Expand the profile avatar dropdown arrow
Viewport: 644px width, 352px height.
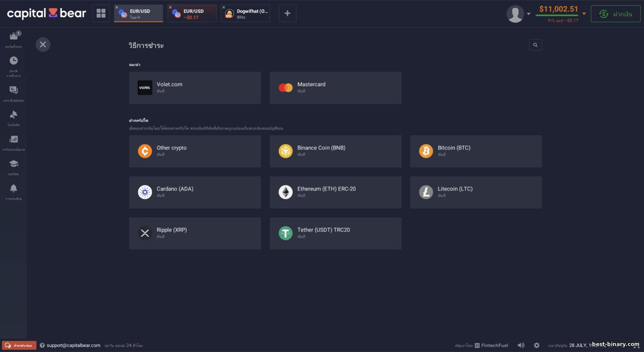[529, 14]
